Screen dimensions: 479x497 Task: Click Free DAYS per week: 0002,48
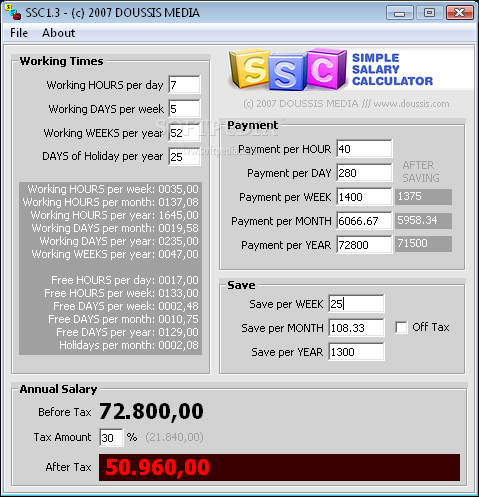point(126,306)
